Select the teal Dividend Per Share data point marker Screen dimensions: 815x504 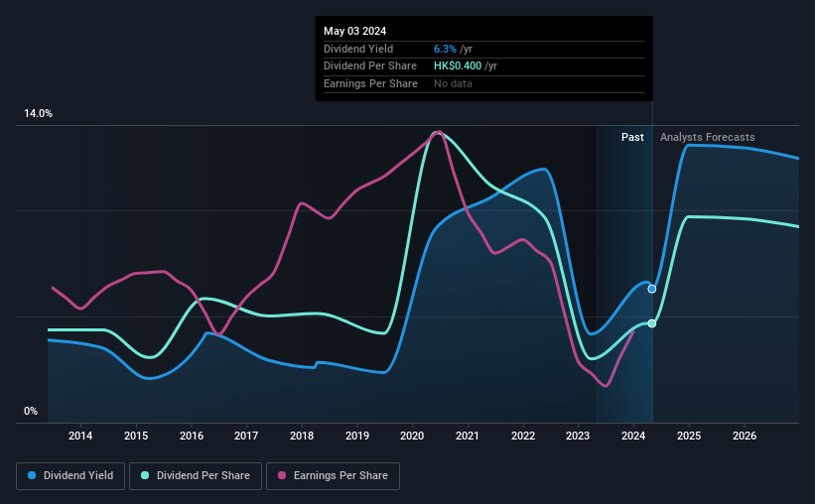pyautogui.click(x=652, y=323)
